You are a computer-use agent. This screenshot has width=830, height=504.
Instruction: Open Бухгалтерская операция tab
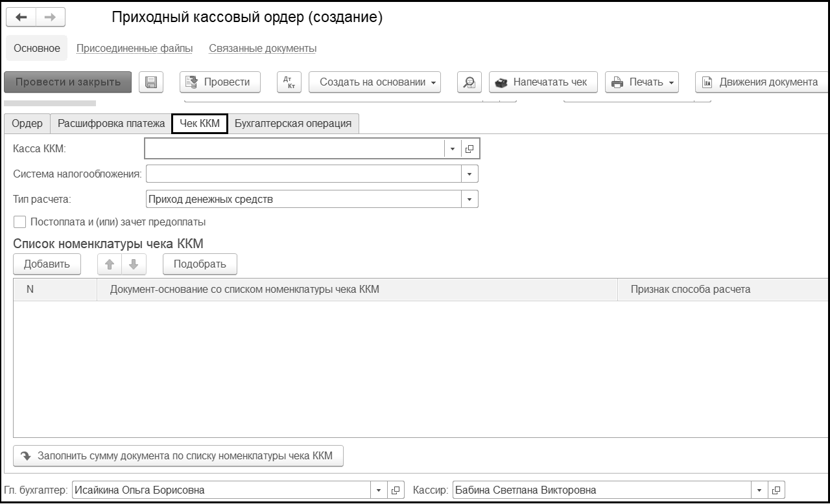tap(293, 124)
